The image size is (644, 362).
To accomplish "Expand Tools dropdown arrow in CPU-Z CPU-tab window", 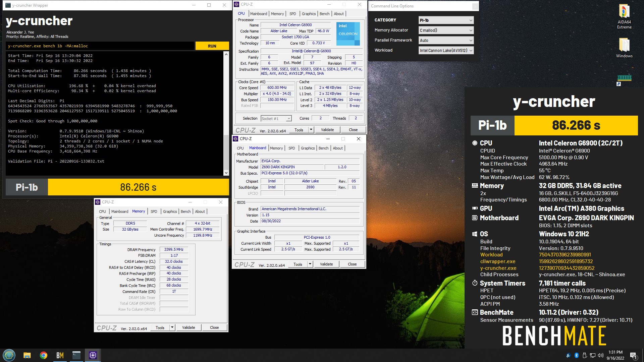I will [x=311, y=130].
